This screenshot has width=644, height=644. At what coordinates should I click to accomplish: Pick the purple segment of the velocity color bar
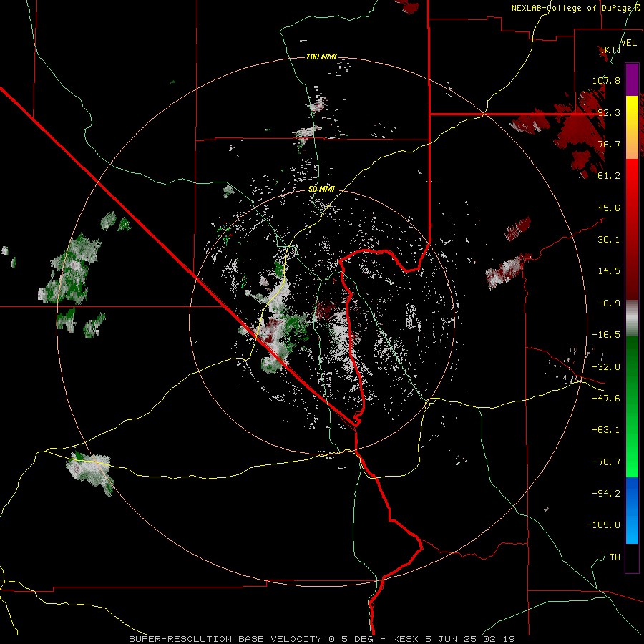pos(632,79)
